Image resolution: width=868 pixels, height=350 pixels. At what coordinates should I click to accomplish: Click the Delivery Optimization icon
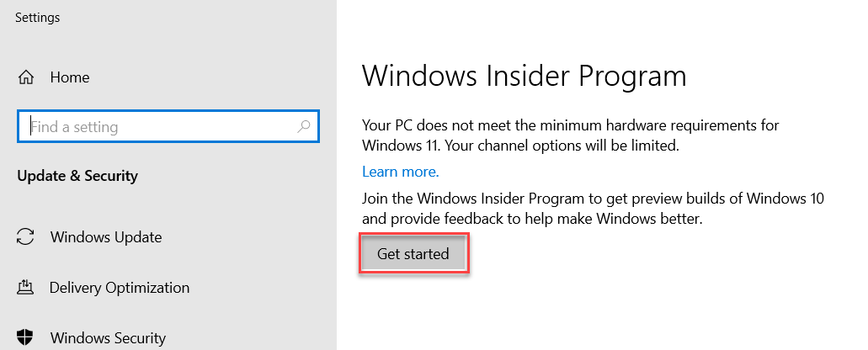25,288
